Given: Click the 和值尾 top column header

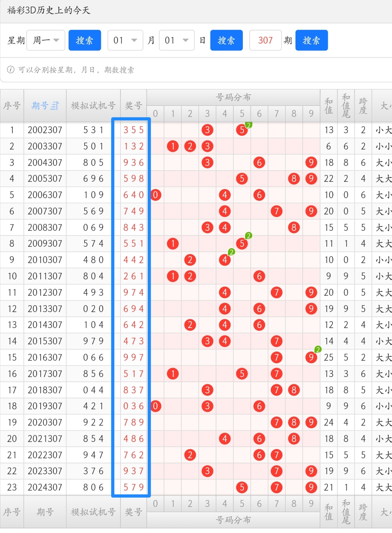Looking at the screenshot, I should 346,106.
